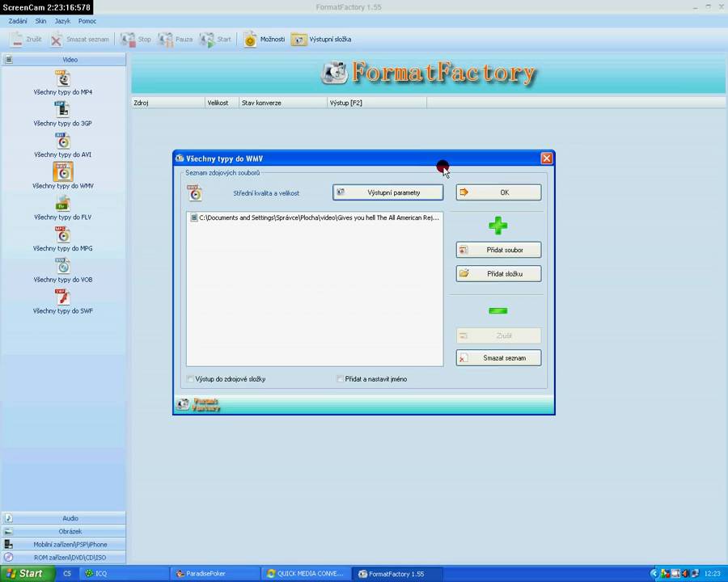
Task: Expand ROM zařízení\DVD\CD\ISO category
Action: coord(64,557)
